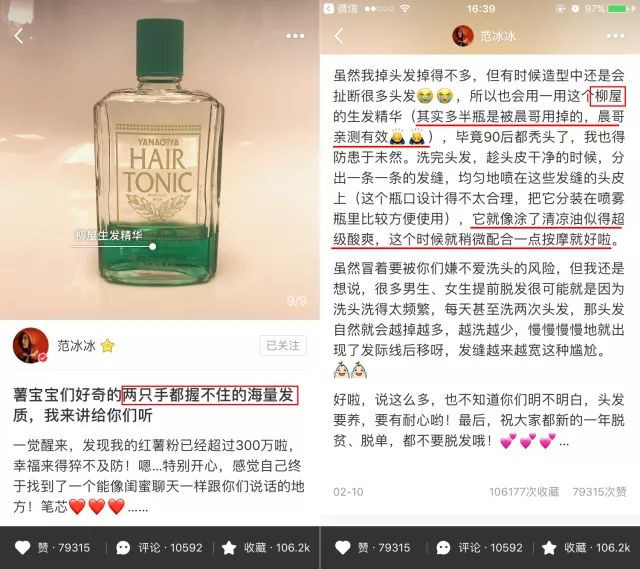Screen dimensions: 640x569
Task: Tap the star 收藏 icon in the left bottom bar
Action: 229,547
